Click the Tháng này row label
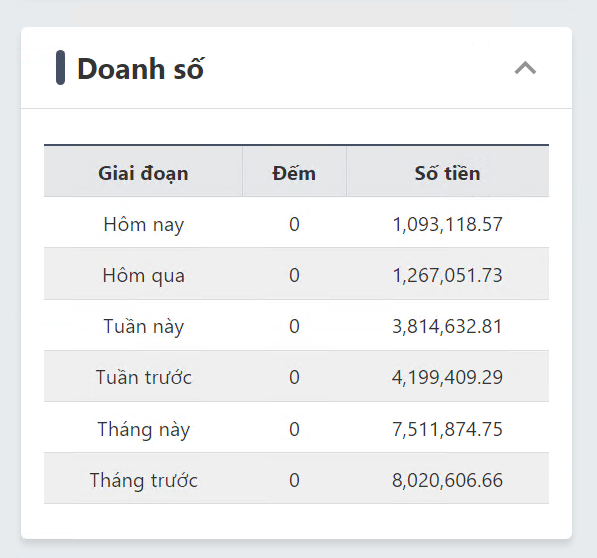The image size is (597, 558). click(x=144, y=429)
